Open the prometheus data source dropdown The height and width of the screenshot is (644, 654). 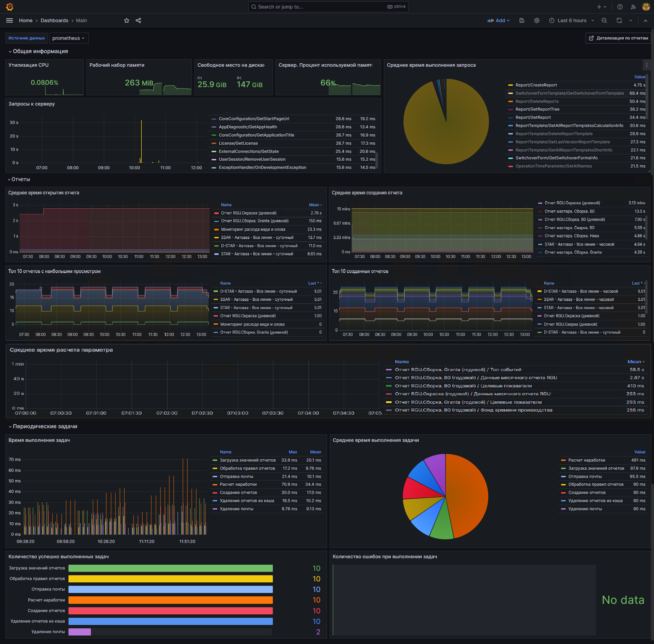point(68,38)
